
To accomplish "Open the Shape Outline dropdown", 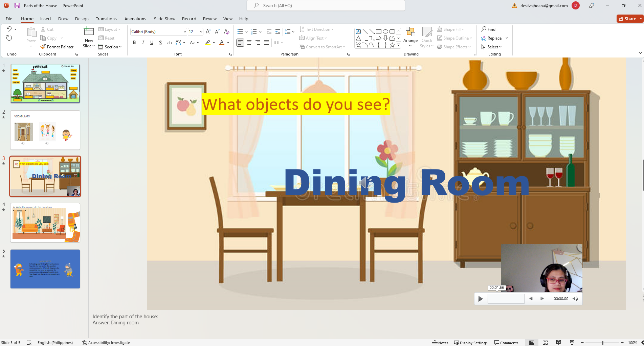I will 454,38.
